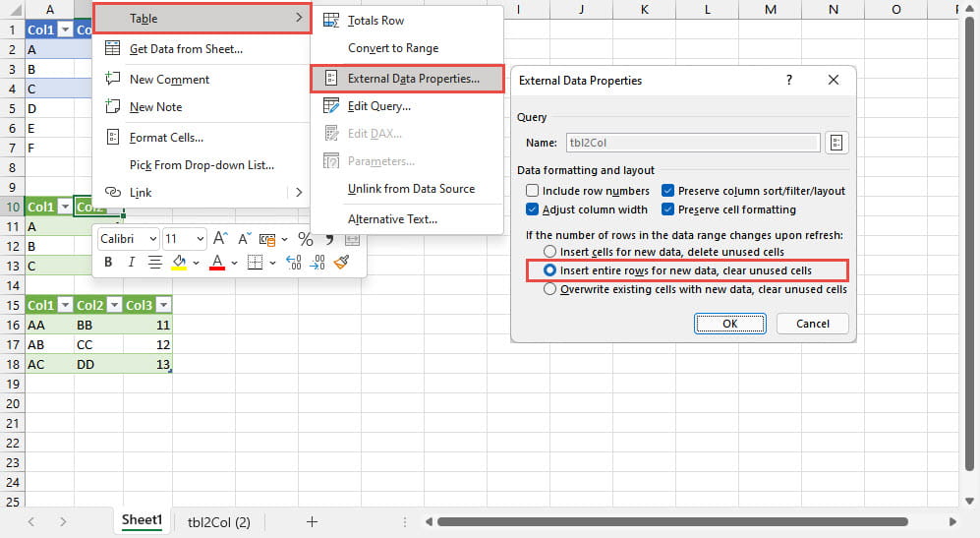Apply italic formatting from mini toolbar

click(131, 262)
